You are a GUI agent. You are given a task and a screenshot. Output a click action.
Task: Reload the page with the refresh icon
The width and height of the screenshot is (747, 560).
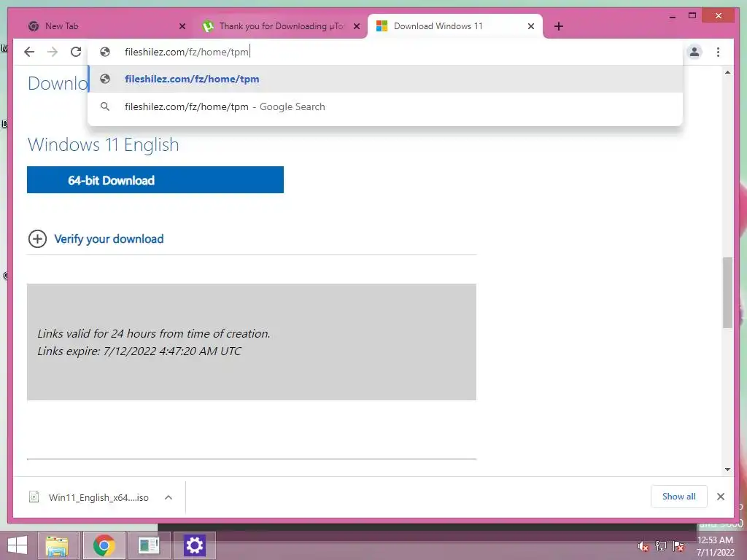coord(76,52)
